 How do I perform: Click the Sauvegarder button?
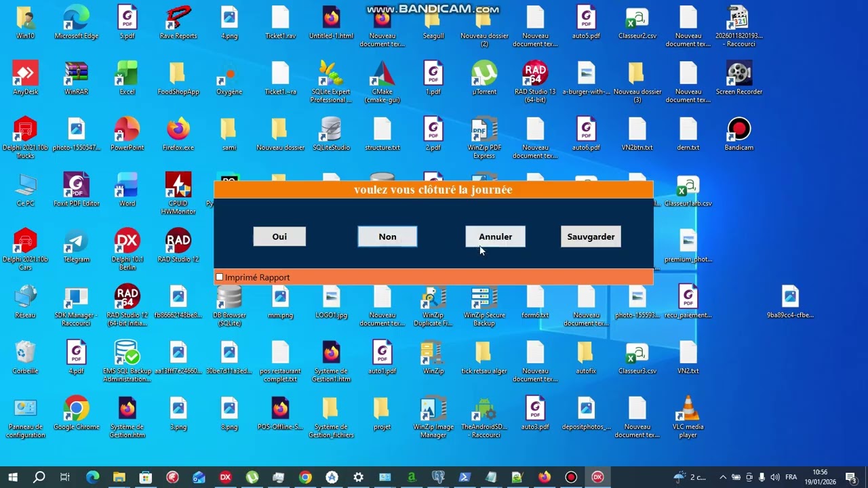click(591, 237)
